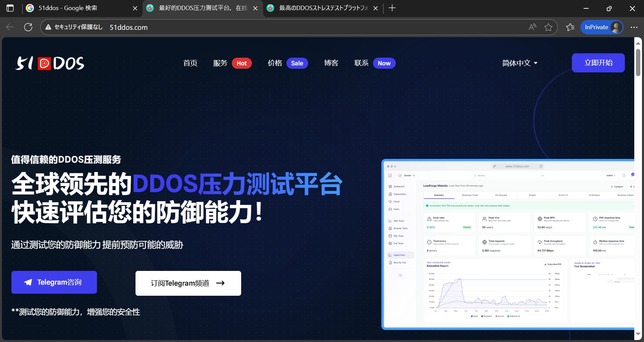Expand the 简体中文 language dropdown

point(520,63)
